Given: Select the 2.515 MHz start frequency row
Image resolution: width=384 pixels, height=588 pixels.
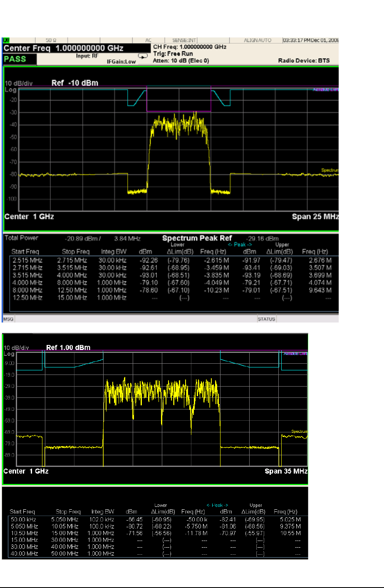Looking at the screenshot, I should [x=27, y=260].
